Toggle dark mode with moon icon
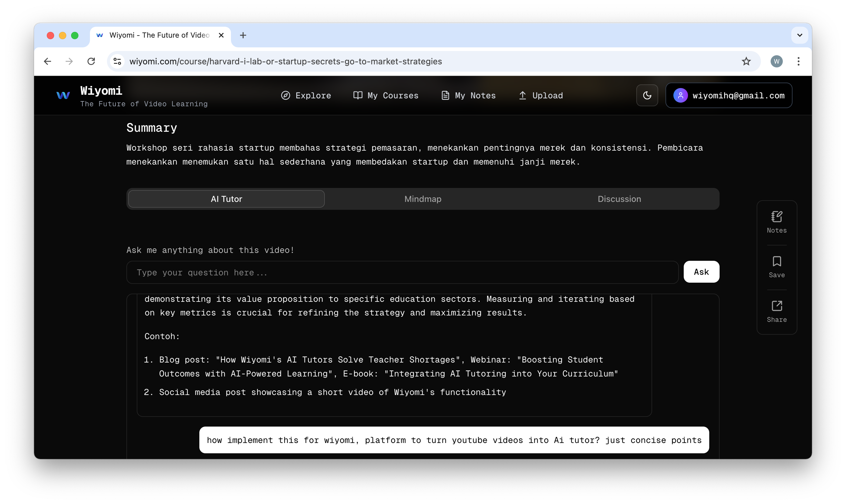This screenshot has width=846, height=504. 647,95
